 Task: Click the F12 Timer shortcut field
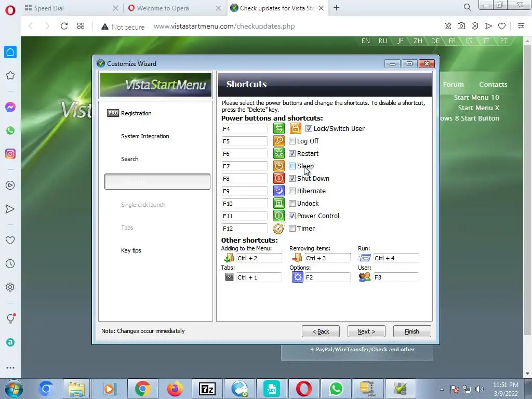pyautogui.click(x=244, y=229)
